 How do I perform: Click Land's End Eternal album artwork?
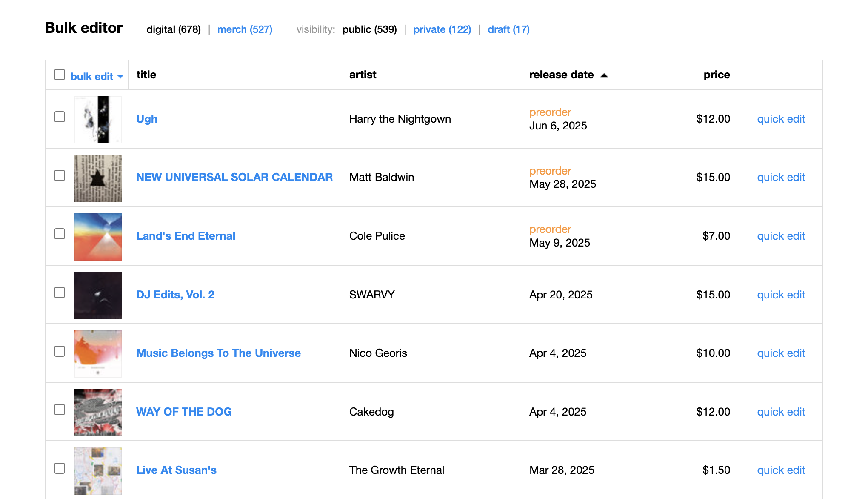(x=98, y=237)
